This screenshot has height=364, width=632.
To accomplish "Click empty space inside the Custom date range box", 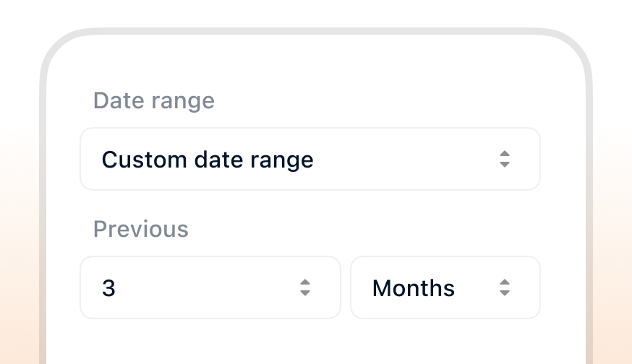I will pos(405,160).
